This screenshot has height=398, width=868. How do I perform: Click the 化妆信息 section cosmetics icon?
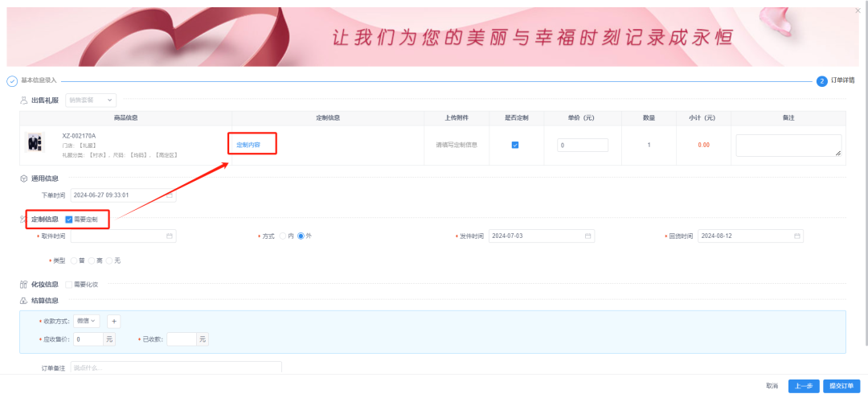click(24, 285)
